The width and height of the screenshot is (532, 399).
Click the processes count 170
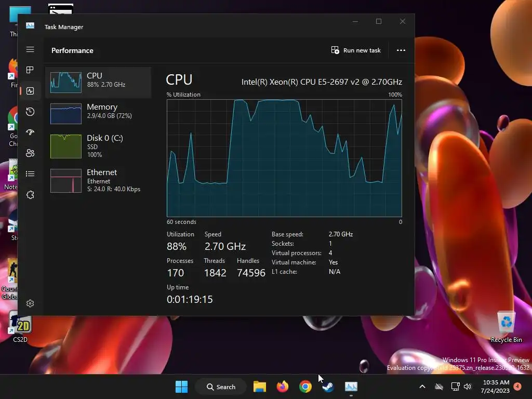tap(175, 273)
